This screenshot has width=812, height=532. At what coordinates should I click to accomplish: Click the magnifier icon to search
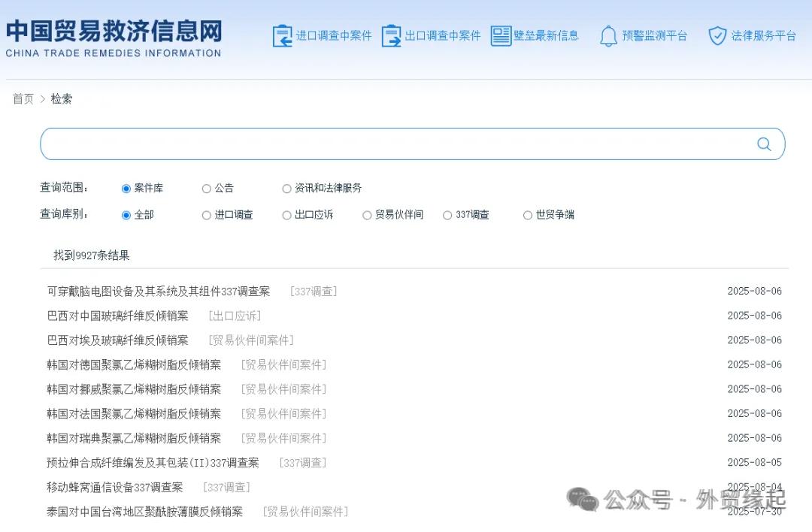764,144
